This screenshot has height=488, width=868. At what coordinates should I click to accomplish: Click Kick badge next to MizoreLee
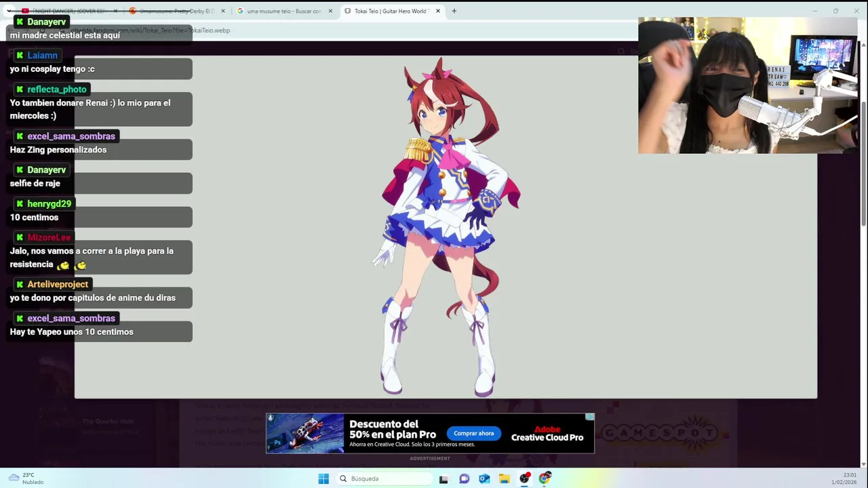coord(20,238)
